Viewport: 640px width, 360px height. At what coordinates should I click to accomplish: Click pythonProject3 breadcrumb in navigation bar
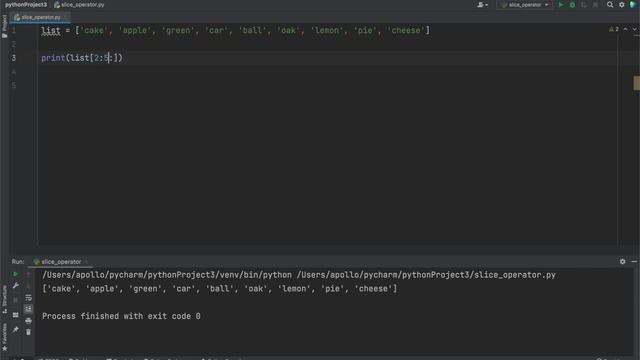(x=26, y=5)
